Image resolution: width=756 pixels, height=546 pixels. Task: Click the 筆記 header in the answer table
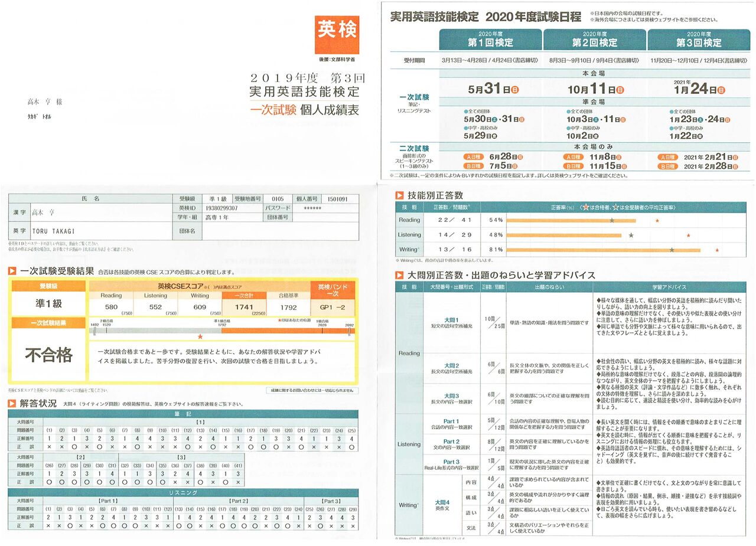183,414
